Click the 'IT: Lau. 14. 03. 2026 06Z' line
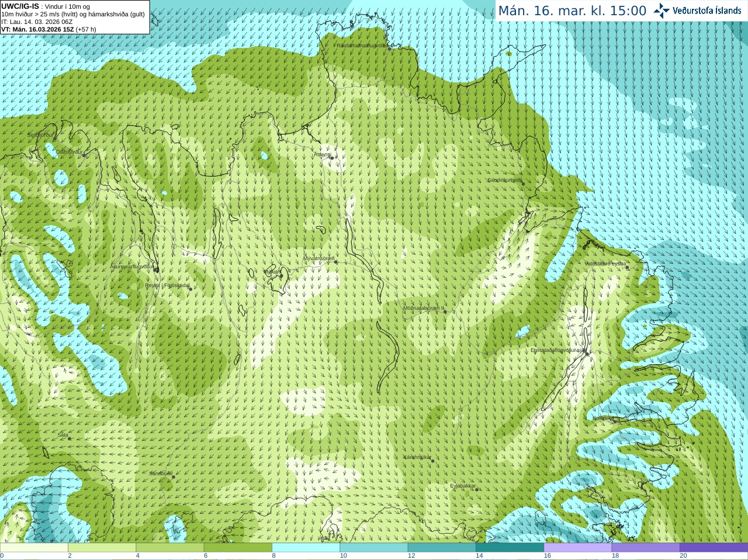The width and height of the screenshot is (748, 560). pyautogui.click(x=37, y=22)
